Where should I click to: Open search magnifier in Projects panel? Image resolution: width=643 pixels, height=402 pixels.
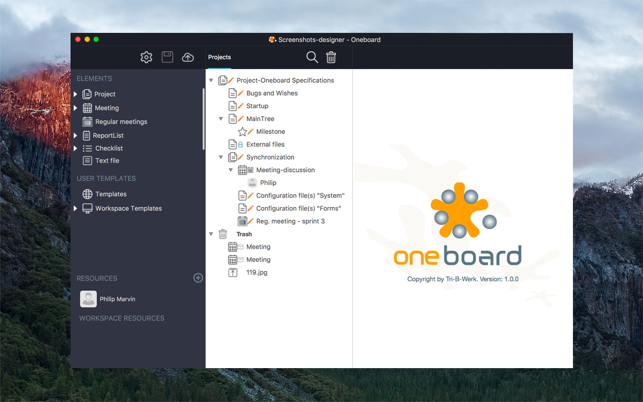click(312, 57)
